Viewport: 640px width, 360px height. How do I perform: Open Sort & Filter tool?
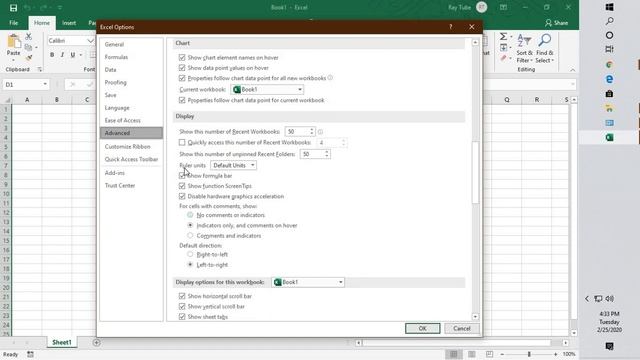pyautogui.click(x=524, y=48)
